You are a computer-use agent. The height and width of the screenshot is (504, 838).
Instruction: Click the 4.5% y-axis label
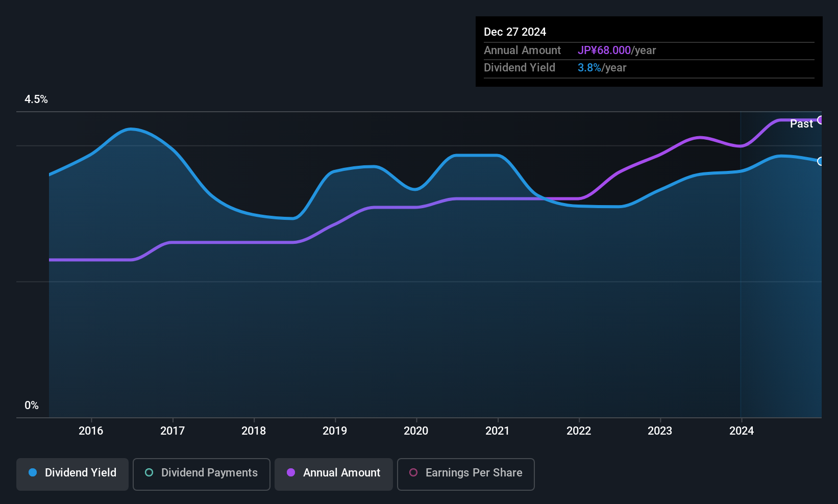click(x=36, y=99)
